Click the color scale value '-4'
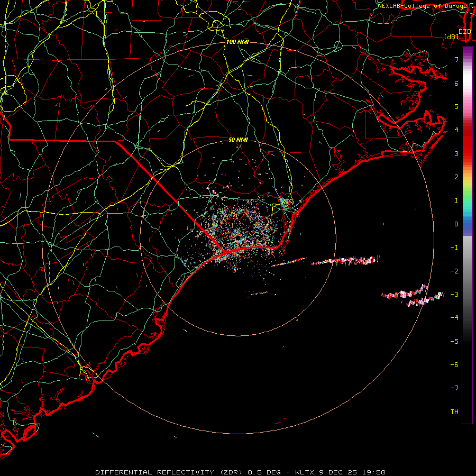This screenshot has width=476, height=476. pos(454,318)
